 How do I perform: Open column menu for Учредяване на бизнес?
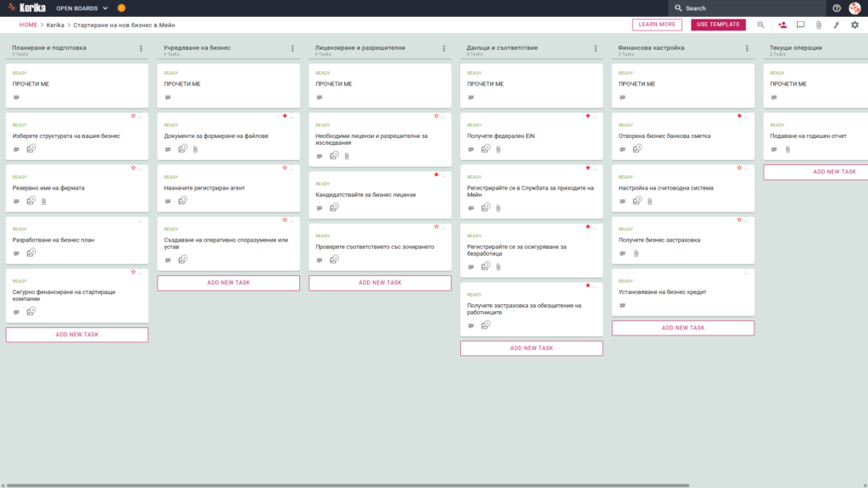point(292,48)
